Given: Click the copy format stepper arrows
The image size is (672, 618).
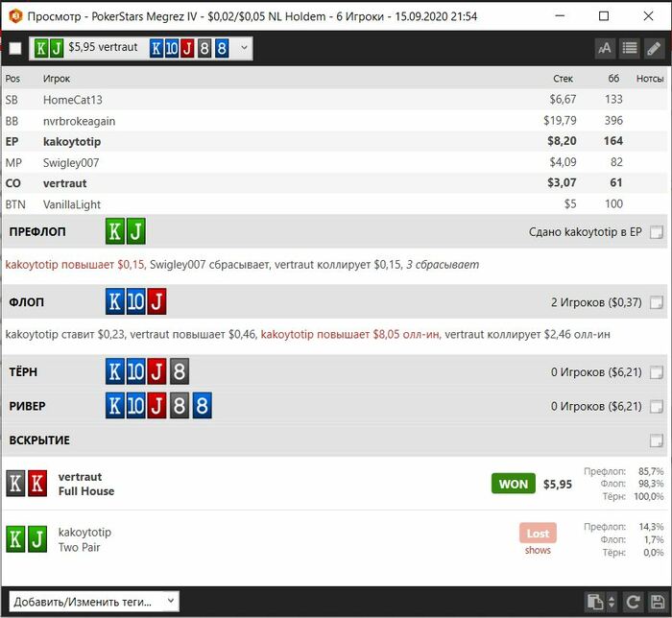Looking at the screenshot, I should coord(612,602).
